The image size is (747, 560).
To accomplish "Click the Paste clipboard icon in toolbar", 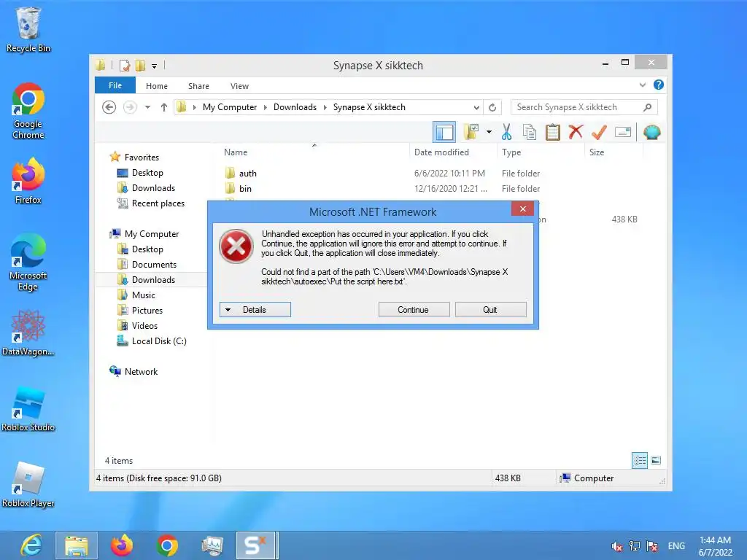I will point(553,133).
